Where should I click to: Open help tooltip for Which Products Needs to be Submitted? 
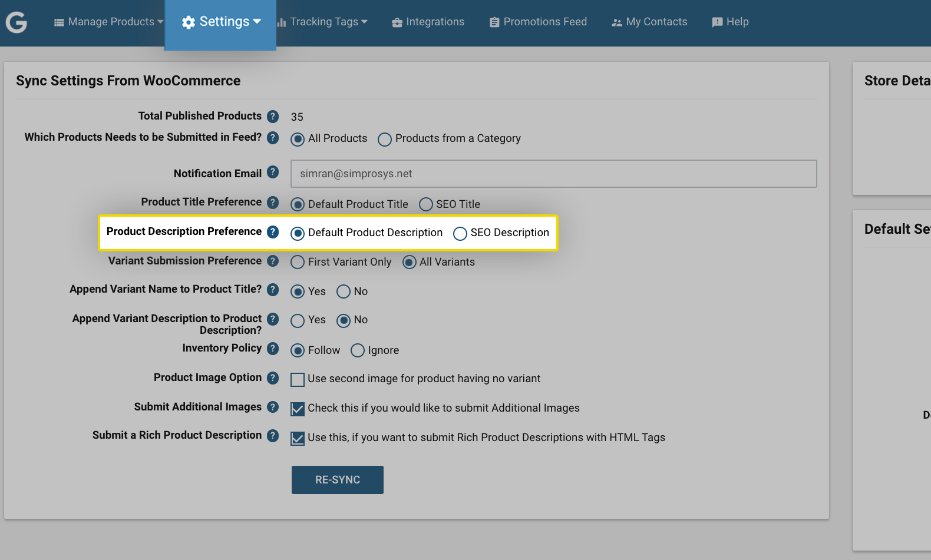pyautogui.click(x=273, y=137)
